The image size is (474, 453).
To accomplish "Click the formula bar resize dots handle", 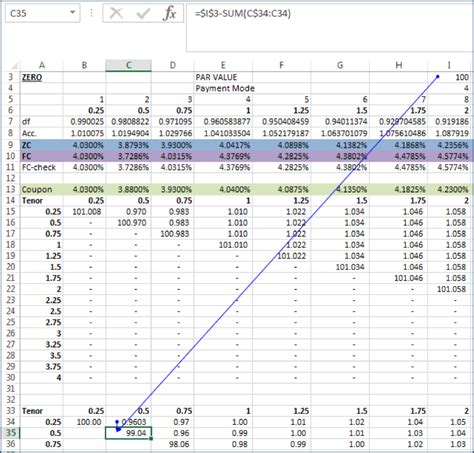I will pyautogui.click(x=92, y=13).
